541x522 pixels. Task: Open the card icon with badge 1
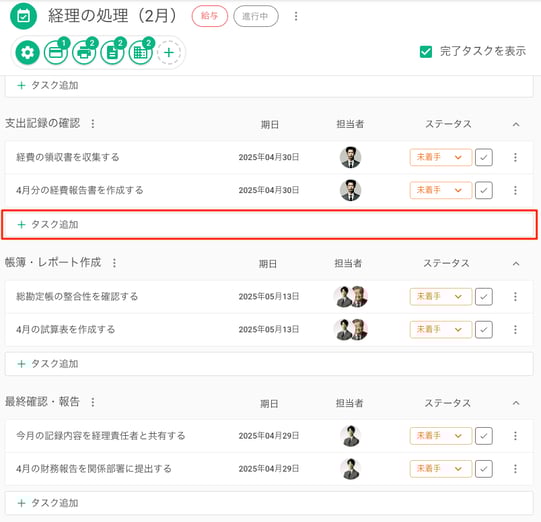tap(56, 52)
